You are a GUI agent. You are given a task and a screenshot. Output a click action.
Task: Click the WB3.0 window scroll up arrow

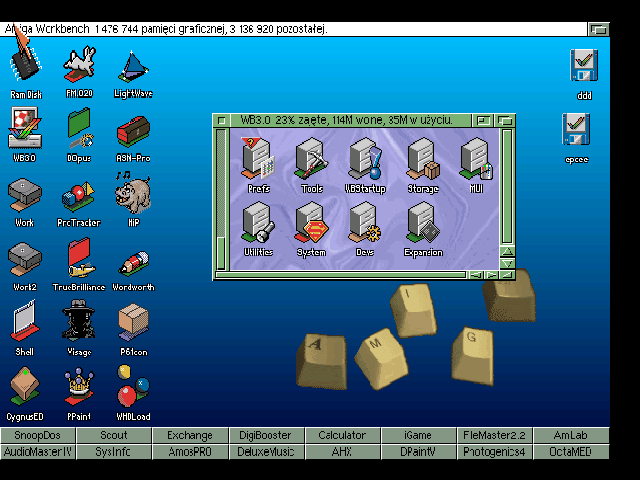point(507,251)
